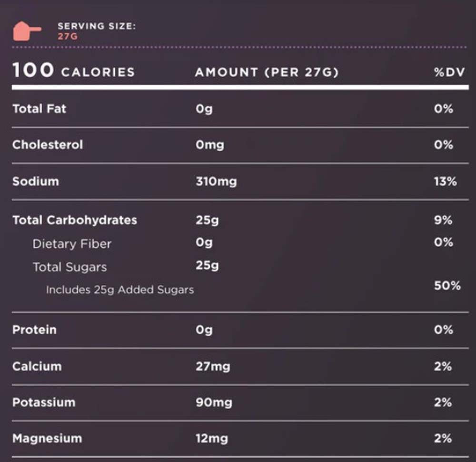Click the Amount (Per 27G) column header

pos(267,72)
